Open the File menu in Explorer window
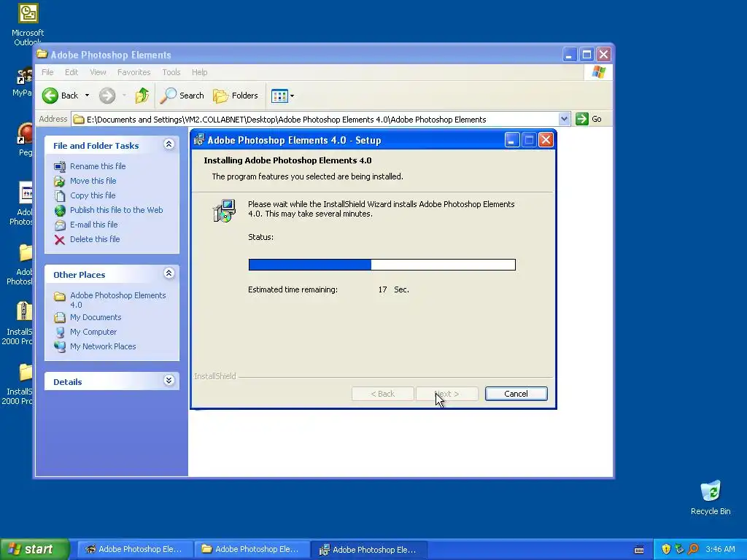The height and width of the screenshot is (560, 747). pos(47,72)
